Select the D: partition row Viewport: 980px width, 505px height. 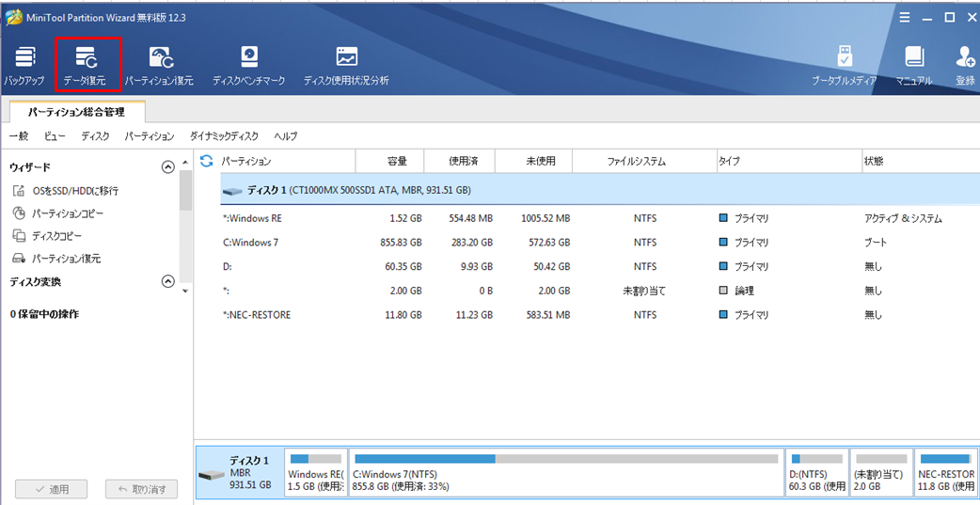599,266
